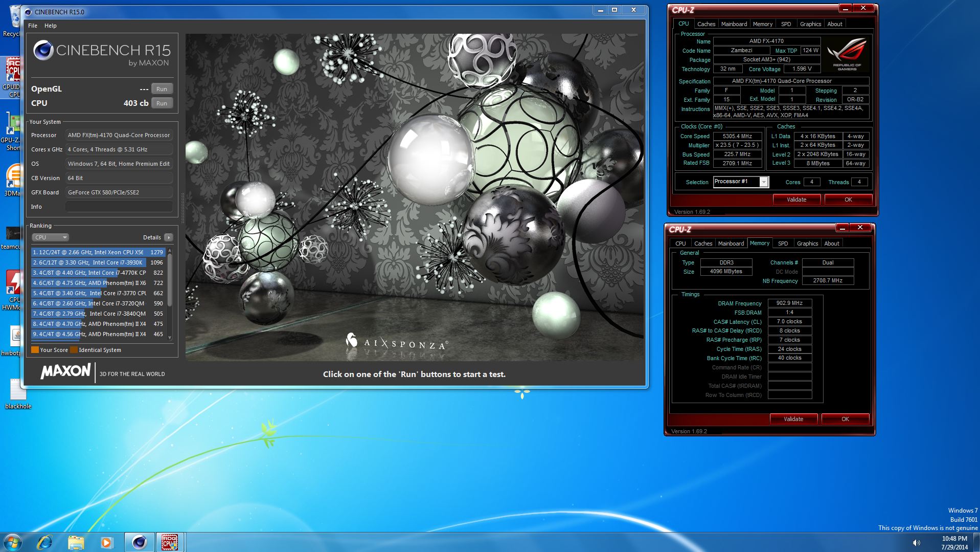Open the teamcu desktop icon
The width and height of the screenshot is (980, 552).
coord(10,238)
